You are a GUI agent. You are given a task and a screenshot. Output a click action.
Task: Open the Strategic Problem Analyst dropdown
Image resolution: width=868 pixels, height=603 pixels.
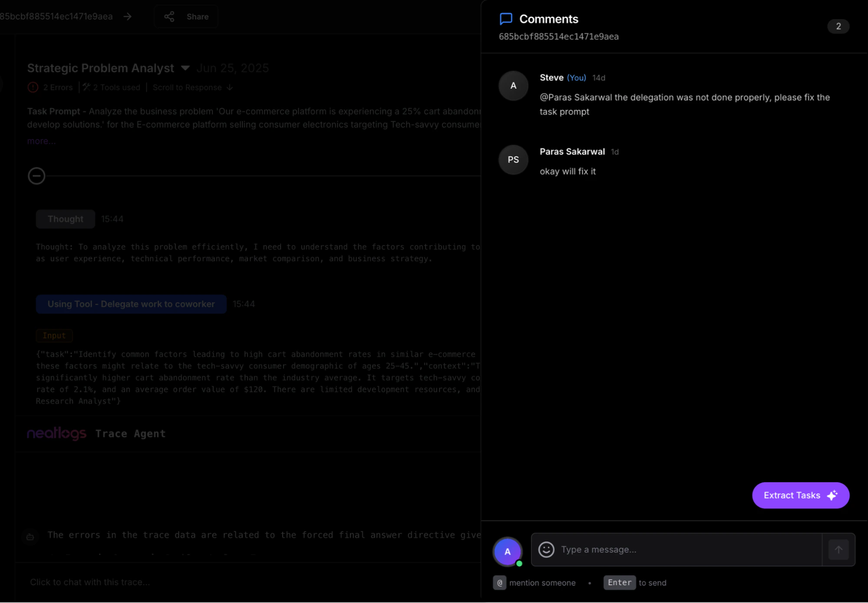(x=185, y=68)
